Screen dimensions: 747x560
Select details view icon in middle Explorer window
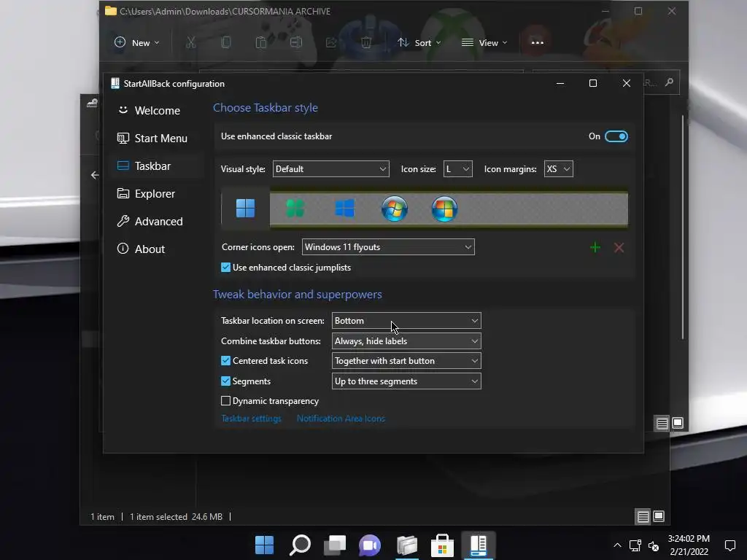(x=662, y=423)
